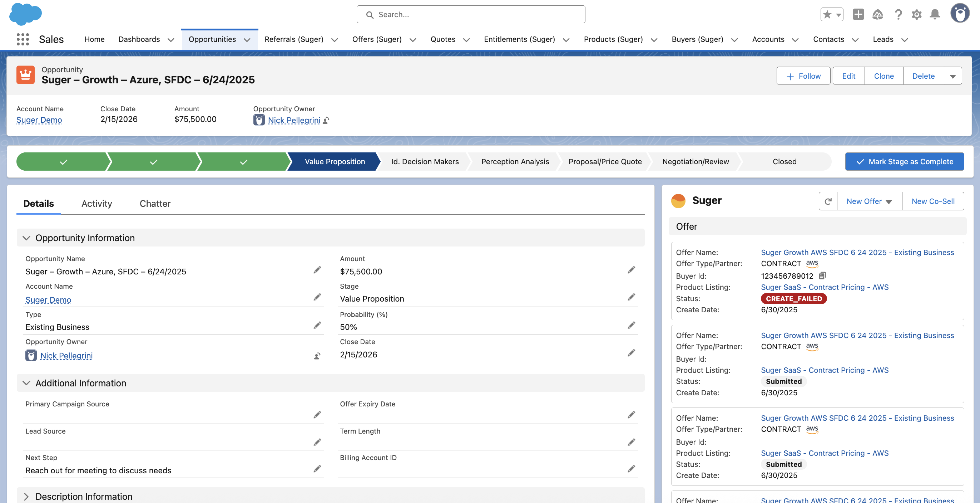Screen dimensions: 980x503
Task: Copy the Buyer Id 123456789012
Action: (822, 275)
